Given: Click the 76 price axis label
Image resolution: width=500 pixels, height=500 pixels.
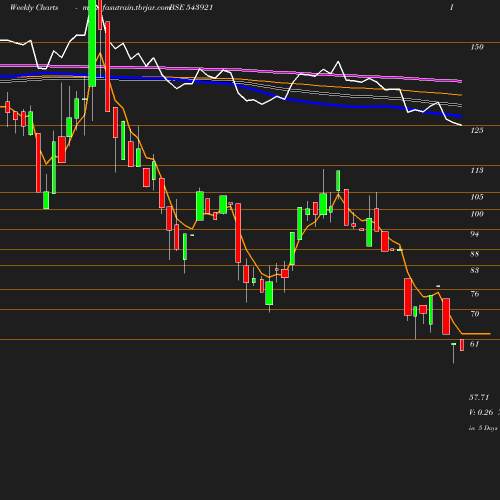Looking at the screenshot, I should 475,294.
